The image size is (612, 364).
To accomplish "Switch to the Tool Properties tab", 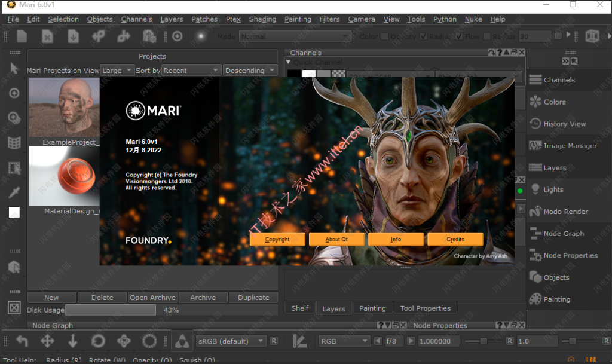I will (425, 308).
